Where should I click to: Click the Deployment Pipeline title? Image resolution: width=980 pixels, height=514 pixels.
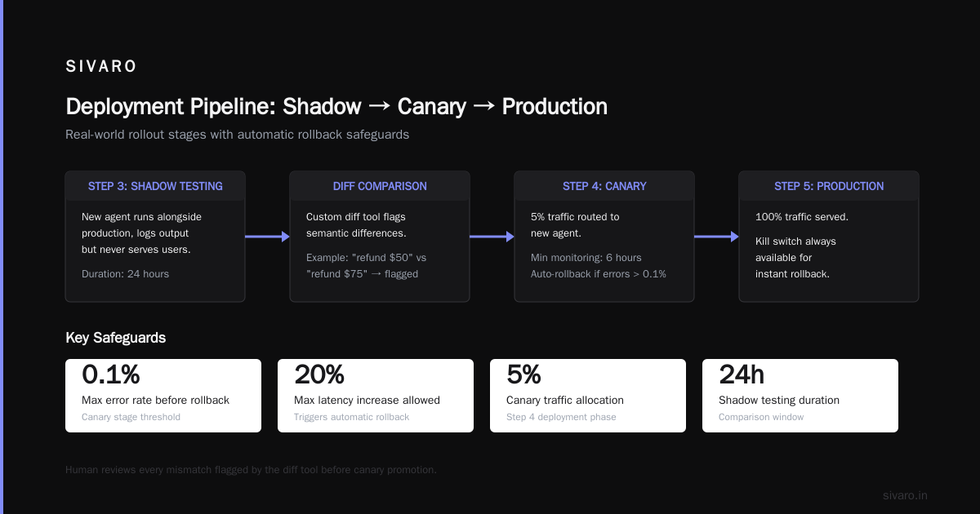(x=336, y=107)
